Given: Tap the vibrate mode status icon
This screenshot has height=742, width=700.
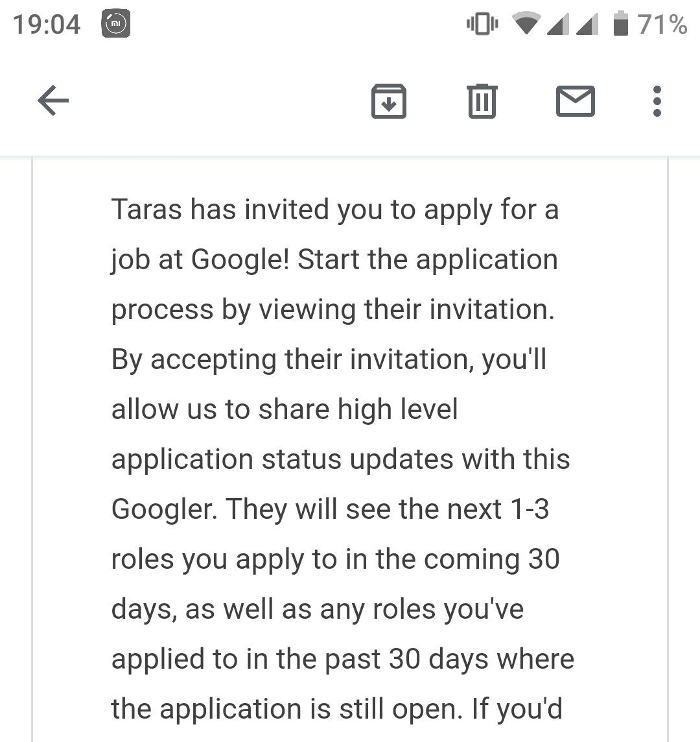Looking at the screenshot, I should [x=482, y=25].
